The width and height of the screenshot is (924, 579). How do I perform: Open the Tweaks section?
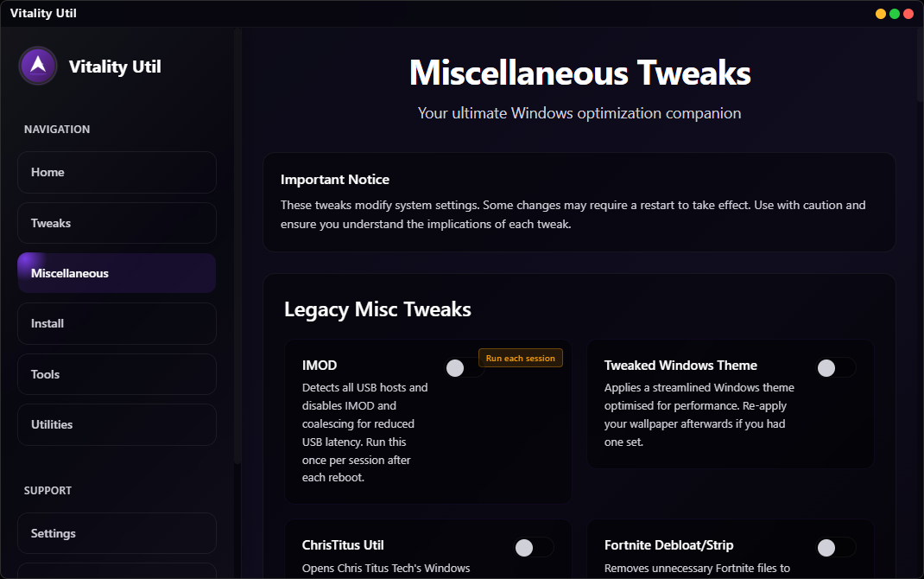click(x=117, y=222)
